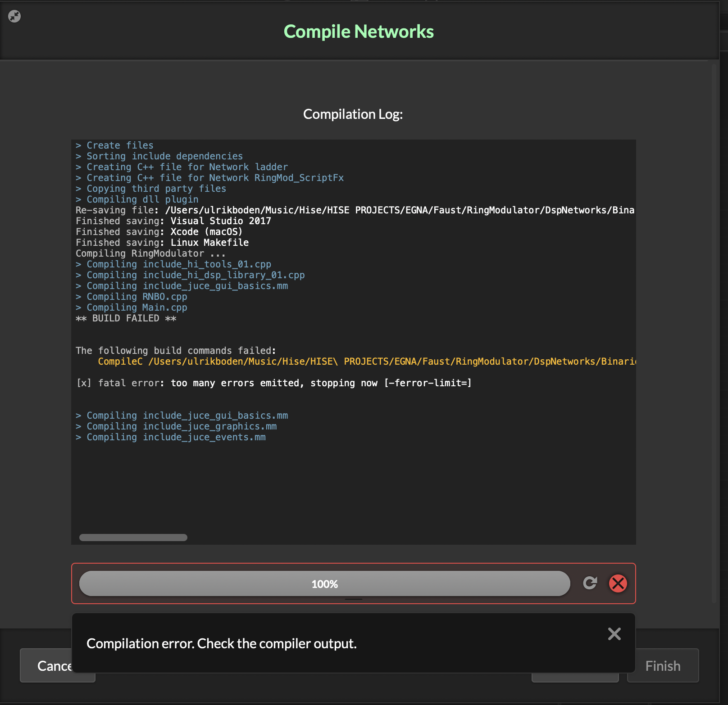Viewport: 728px width, 705px height.
Task: Click 'Copying third party files' log line
Action: coord(151,189)
